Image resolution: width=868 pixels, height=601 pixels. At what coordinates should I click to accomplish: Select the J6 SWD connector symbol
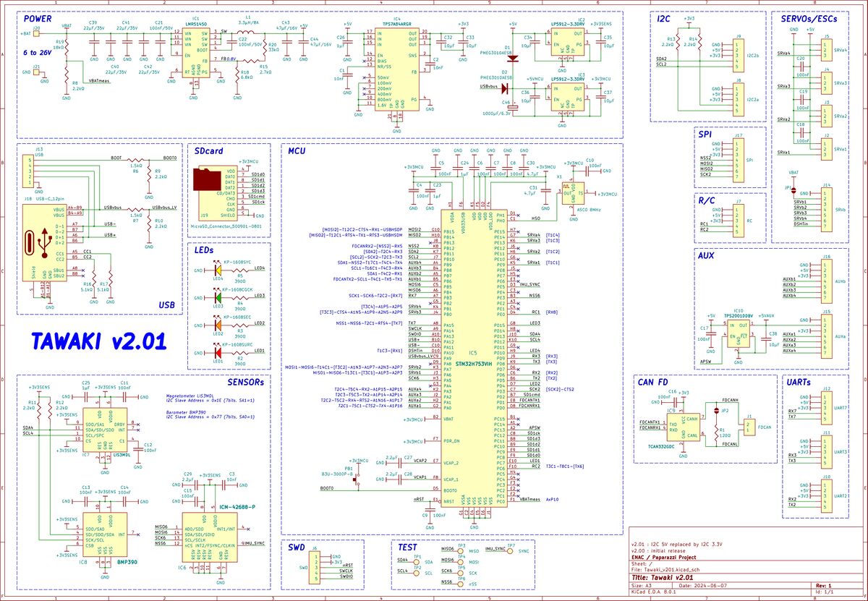(x=315, y=566)
